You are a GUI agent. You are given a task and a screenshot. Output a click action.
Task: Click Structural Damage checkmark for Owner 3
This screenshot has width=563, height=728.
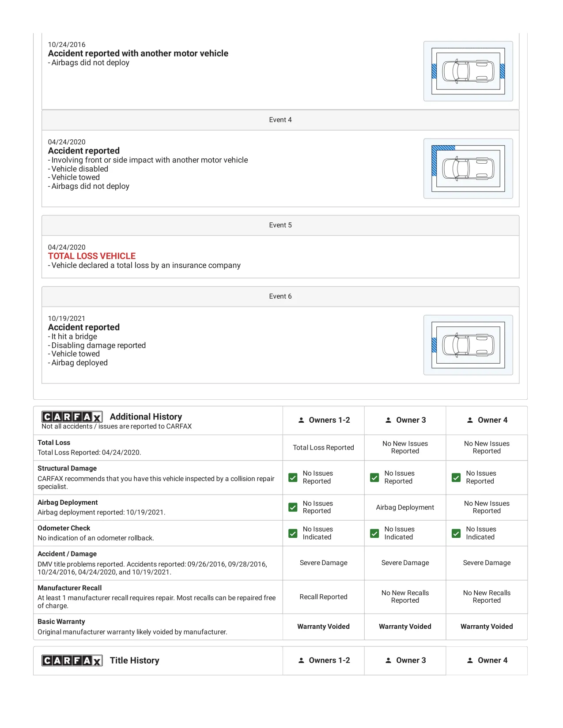374,477
